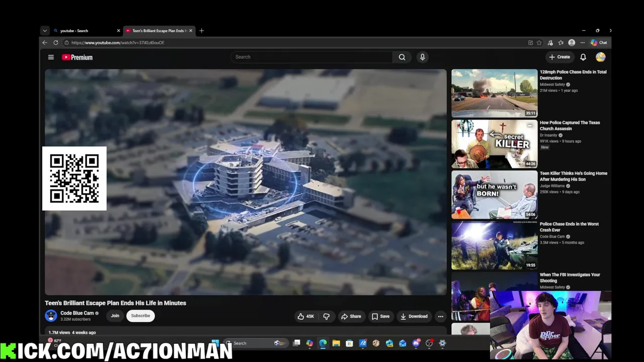644x362 pixels.
Task: Open more actions ellipsis under video
Action: point(441,316)
